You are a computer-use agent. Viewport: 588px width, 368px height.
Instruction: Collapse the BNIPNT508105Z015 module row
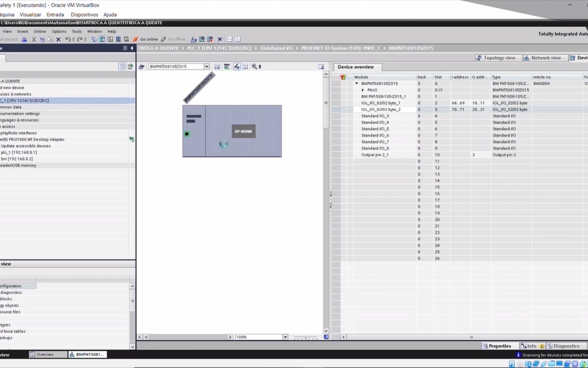[357, 83]
